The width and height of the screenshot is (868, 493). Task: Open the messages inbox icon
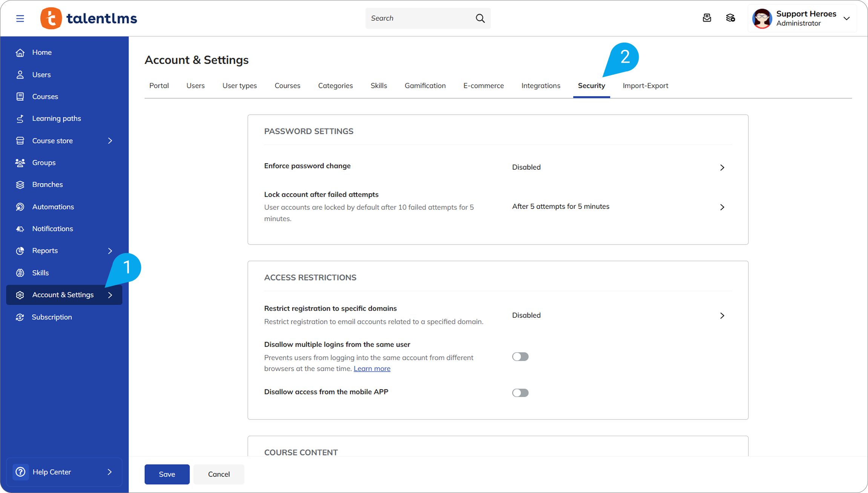point(707,18)
